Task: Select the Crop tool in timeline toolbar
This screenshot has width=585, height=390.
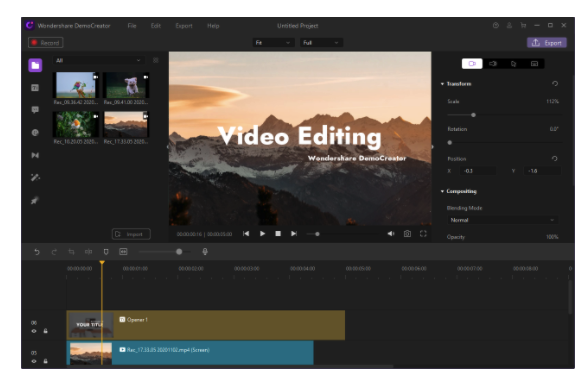Action: coord(71,252)
